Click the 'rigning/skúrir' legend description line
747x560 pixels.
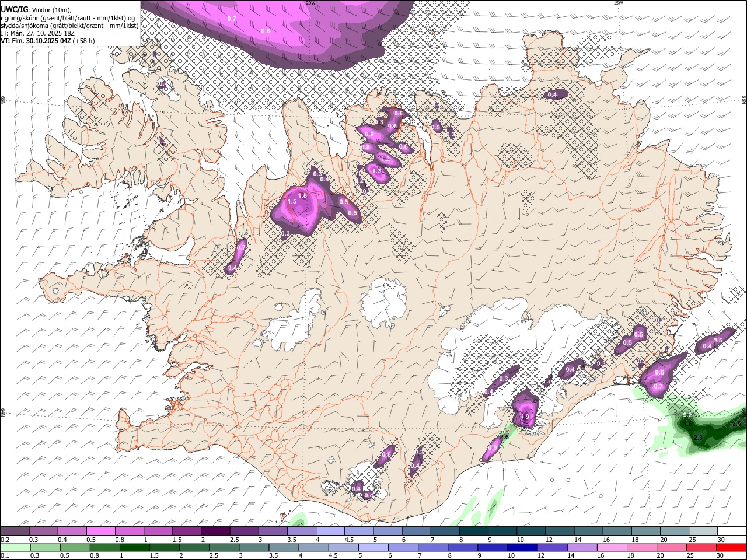[x=68, y=18]
